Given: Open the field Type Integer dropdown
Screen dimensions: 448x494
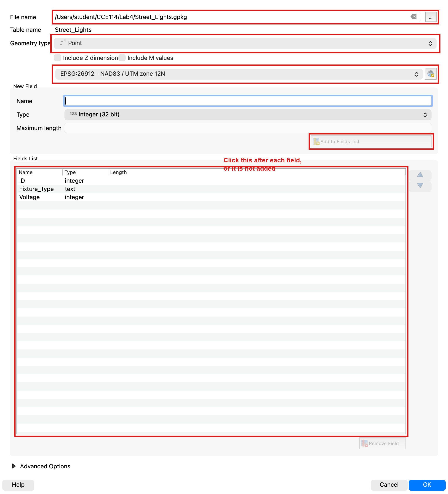Looking at the screenshot, I should 248,115.
